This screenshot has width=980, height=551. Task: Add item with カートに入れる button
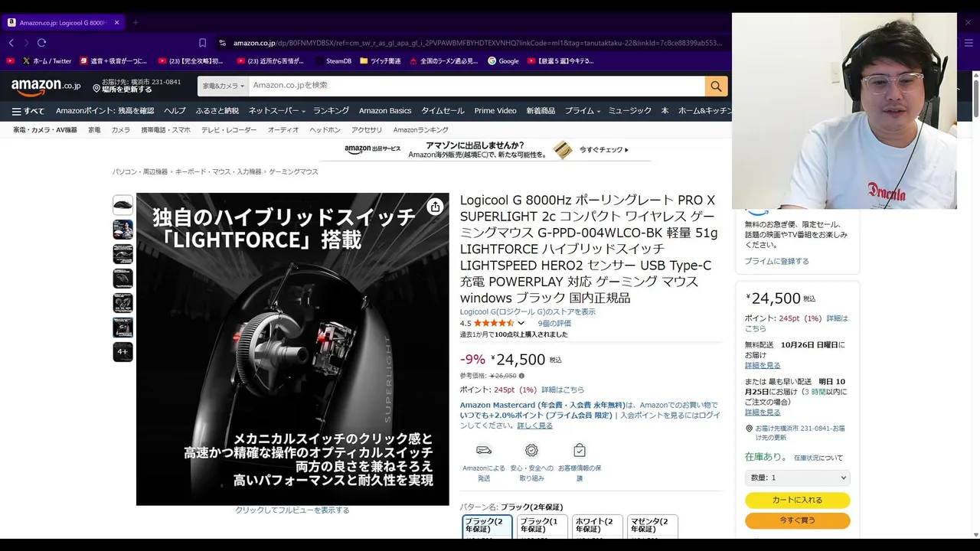(797, 500)
